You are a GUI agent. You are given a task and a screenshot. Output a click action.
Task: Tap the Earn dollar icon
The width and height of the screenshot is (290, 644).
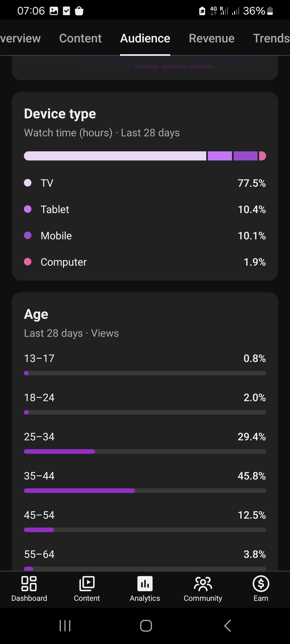tap(261, 584)
